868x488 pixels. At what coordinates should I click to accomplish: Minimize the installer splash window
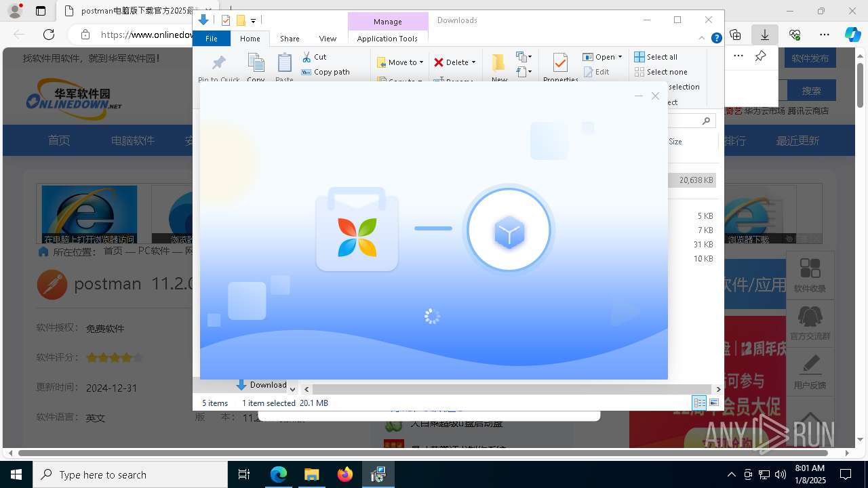click(638, 96)
